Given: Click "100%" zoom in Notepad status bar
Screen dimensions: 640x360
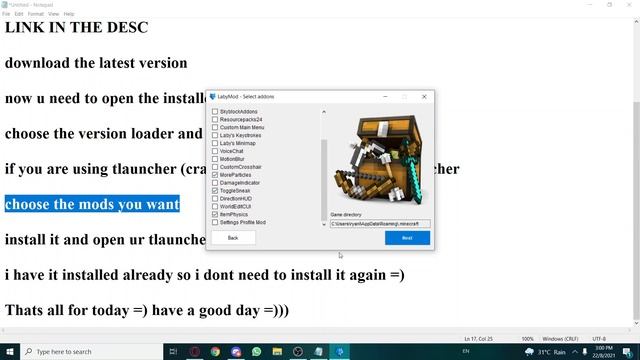Looking at the screenshot, I should tap(527, 339).
